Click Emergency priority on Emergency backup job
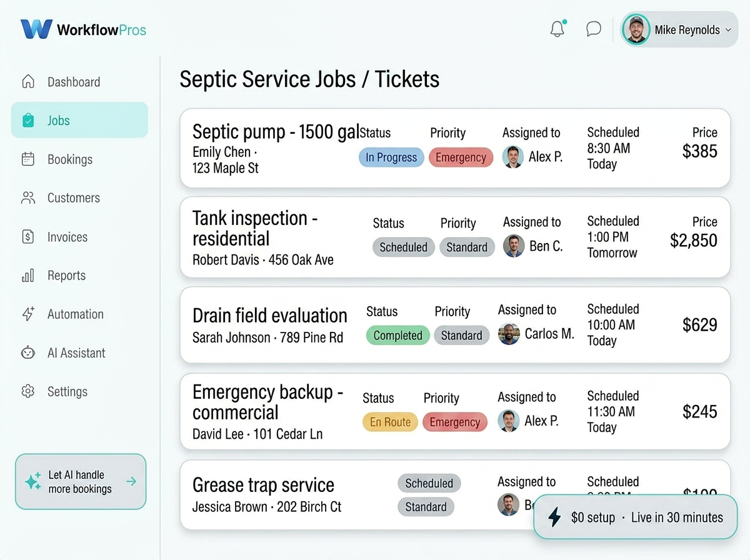 coord(454,422)
